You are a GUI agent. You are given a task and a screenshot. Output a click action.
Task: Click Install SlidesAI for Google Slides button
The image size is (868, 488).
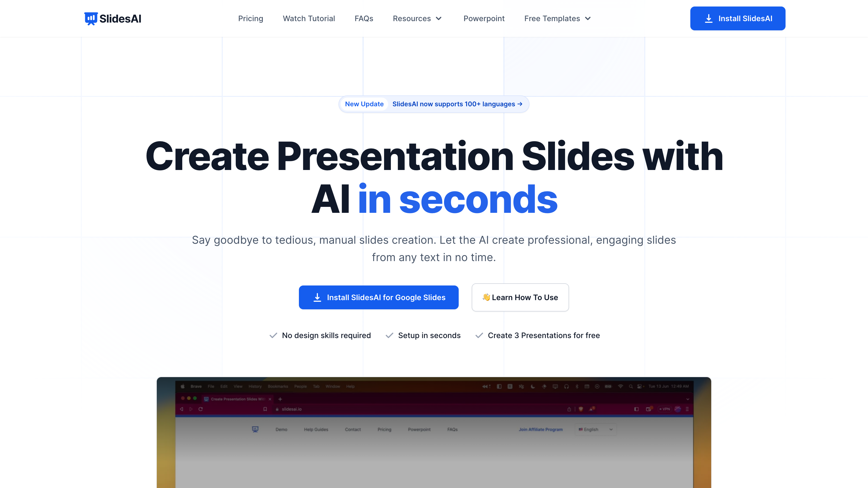379,297
